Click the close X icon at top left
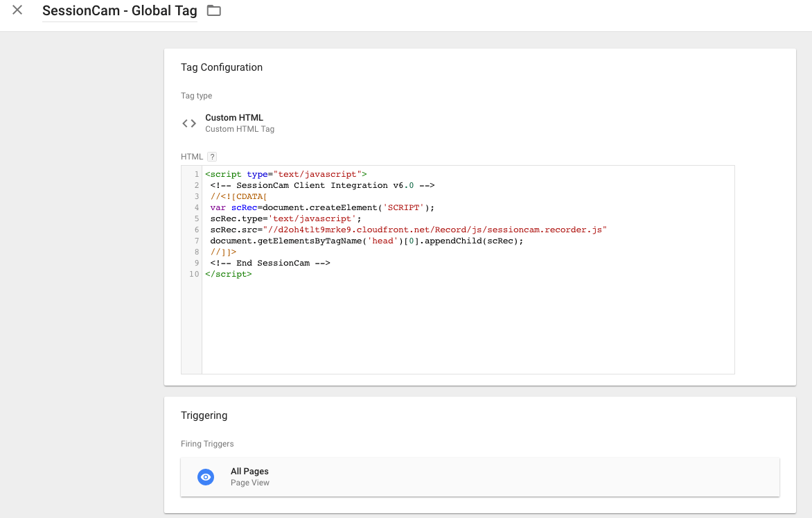The width and height of the screenshot is (812, 518). (17, 10)
